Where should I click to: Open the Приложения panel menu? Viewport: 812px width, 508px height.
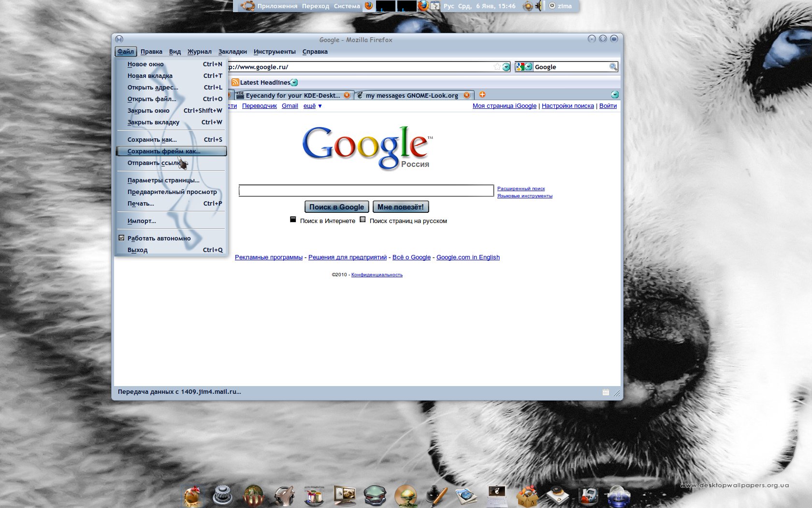pyautogui.click(x=277, y=6)
